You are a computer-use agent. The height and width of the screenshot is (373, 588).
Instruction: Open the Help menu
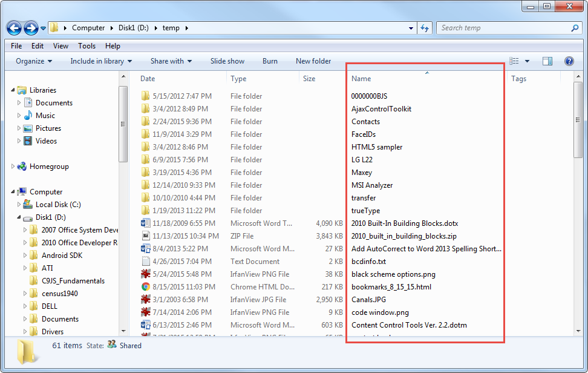click(x=113, y=46)
